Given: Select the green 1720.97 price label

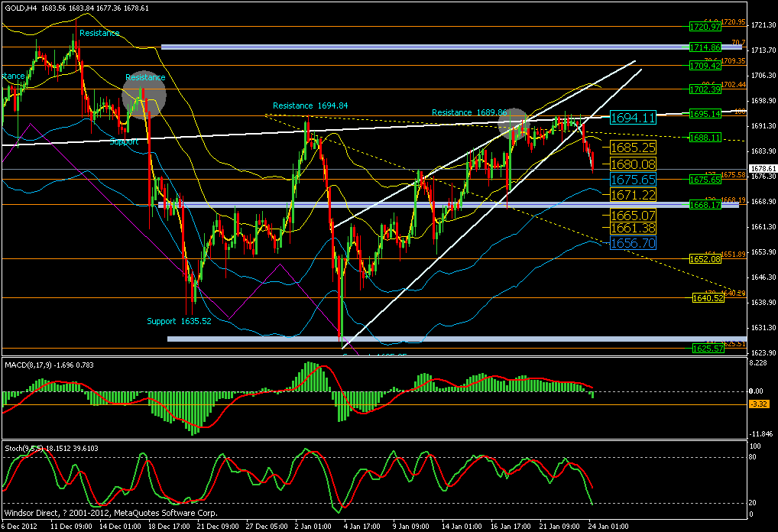Looking at the screenshot, I should click(705, 26).
